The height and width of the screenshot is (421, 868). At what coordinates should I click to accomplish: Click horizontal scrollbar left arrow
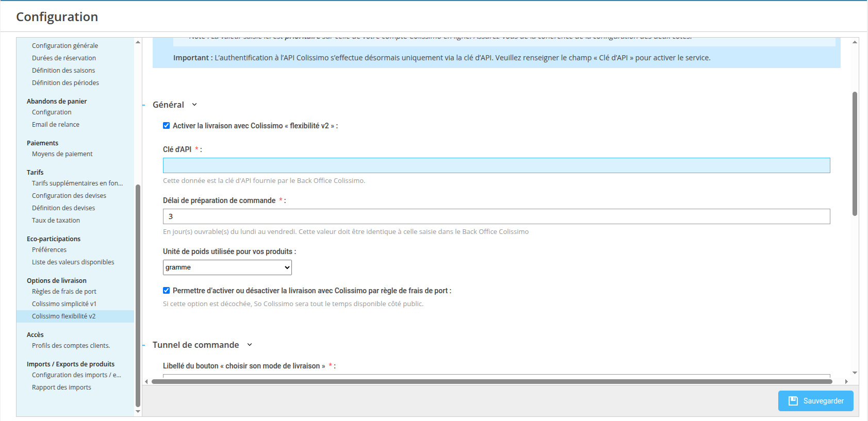(146, 381)
